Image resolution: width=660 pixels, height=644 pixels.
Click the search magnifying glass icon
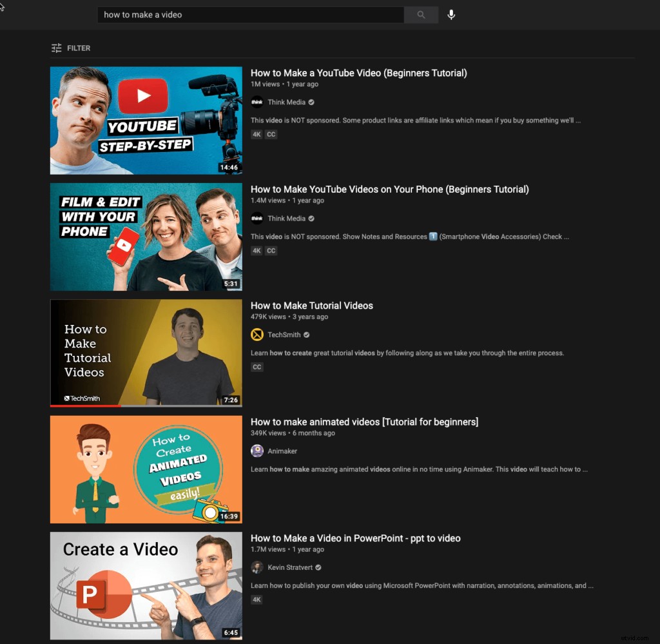[421, 14]
